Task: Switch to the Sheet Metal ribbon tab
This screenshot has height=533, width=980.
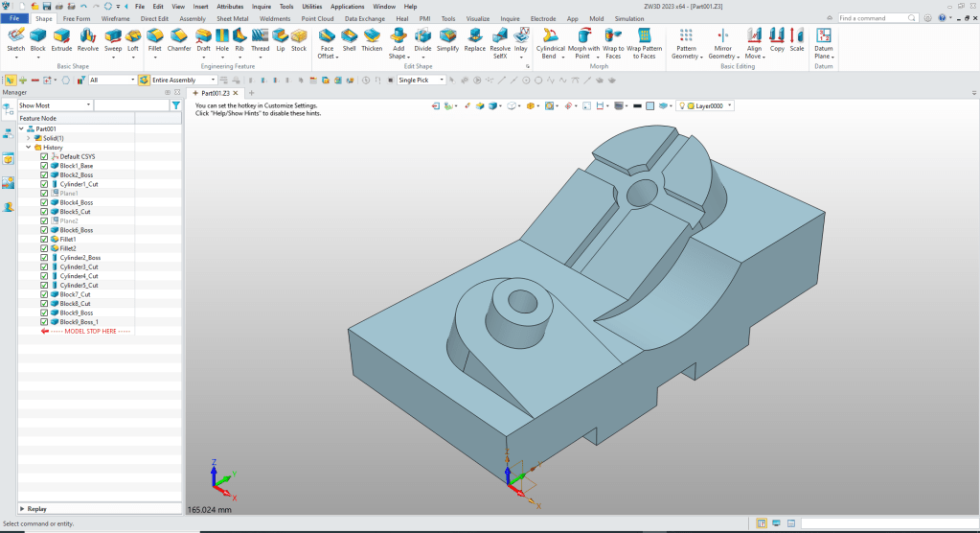Action: coord(231,18)
